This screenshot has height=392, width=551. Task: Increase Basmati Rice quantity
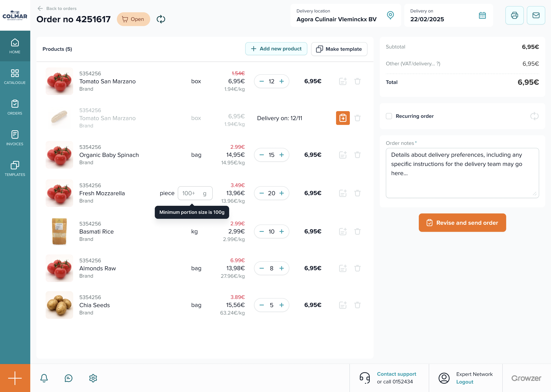pos(281,231)
